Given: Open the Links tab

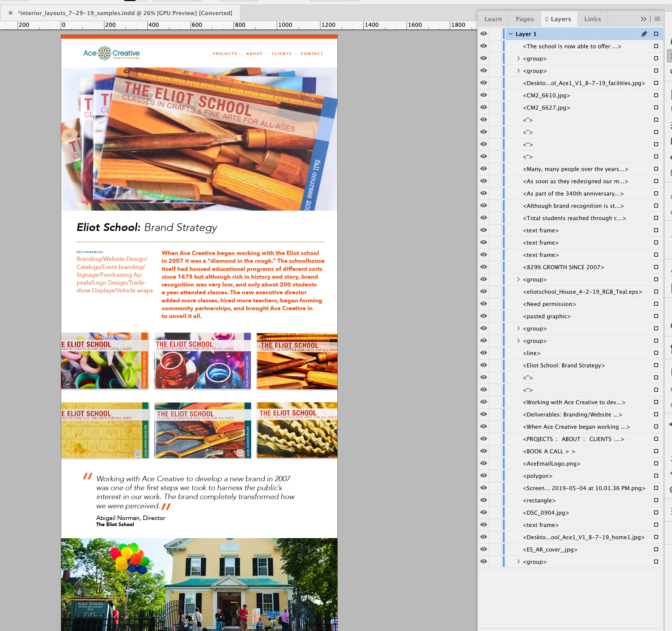Looking at the screenshot, I should (592, 19).
